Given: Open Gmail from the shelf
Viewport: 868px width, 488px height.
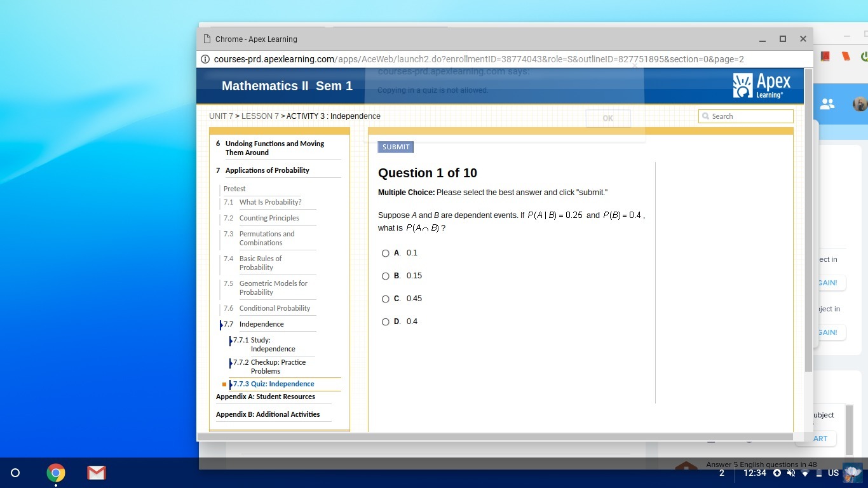Looking at the screenshot, I should point(97,473).
